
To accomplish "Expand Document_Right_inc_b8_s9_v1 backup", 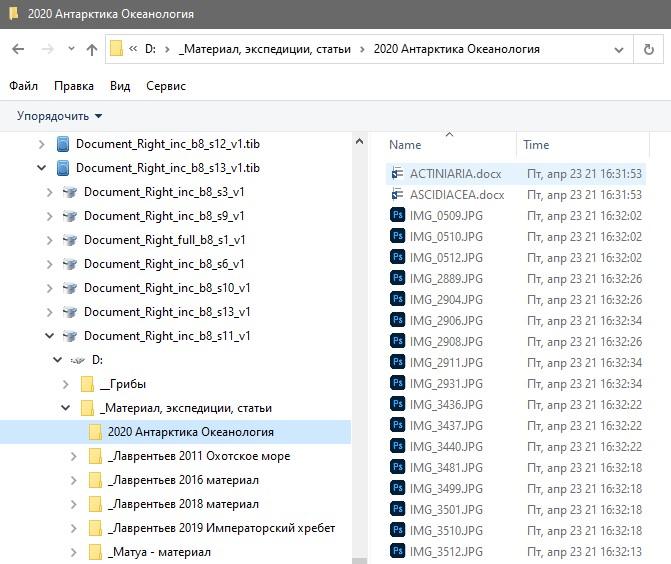I will (49, 216).
